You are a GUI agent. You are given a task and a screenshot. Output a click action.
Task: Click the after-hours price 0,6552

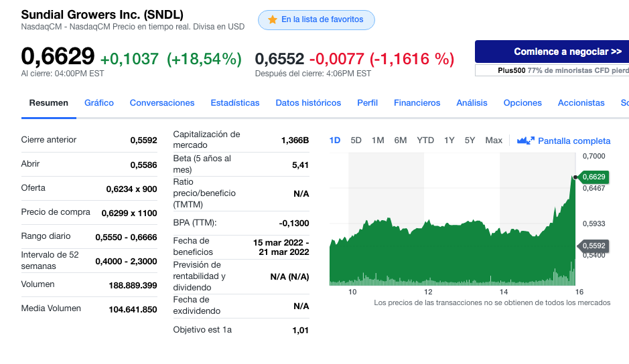pyautogui.click(x=279, y=59)
